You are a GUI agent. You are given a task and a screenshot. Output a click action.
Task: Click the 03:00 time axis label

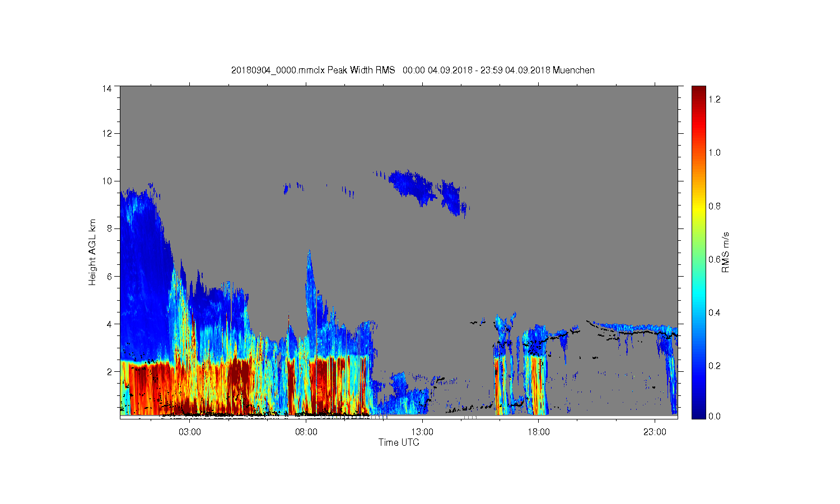tap(190, 432)
